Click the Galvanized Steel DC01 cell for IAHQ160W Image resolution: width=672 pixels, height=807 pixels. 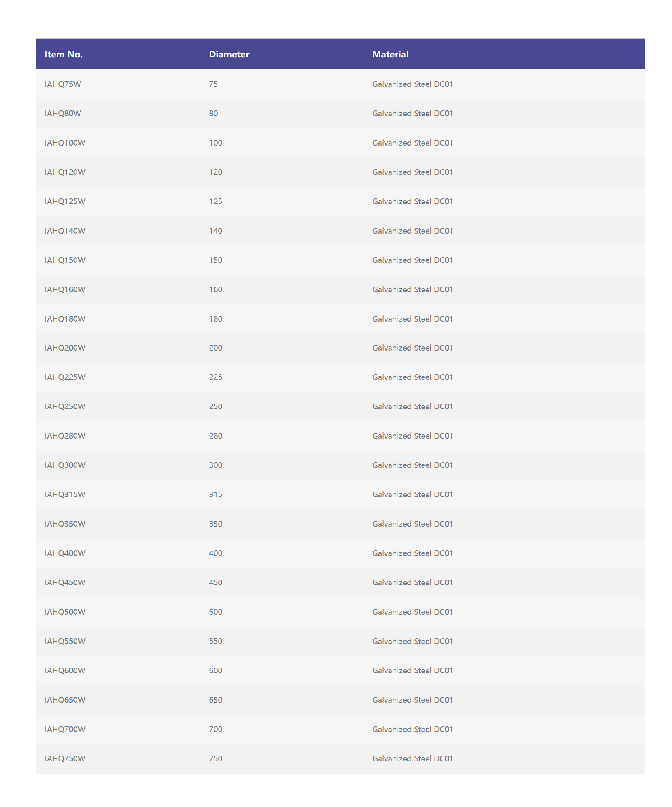[x=412, y=289]
